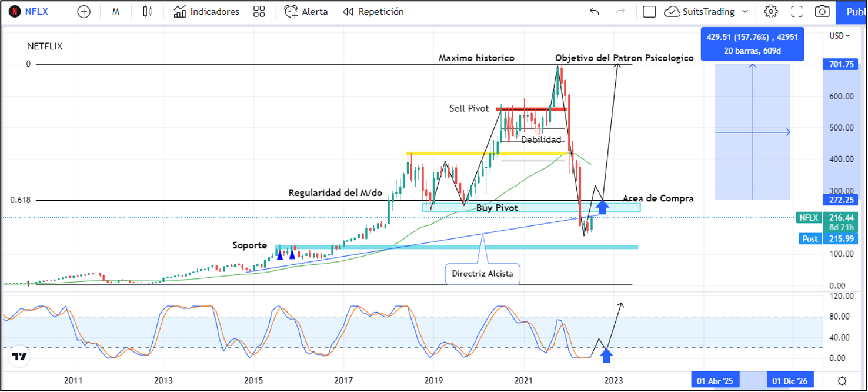This screenshot has height=392, width=868.
Task: Open the Indicadores menu
Action: [x=206, y=12]
